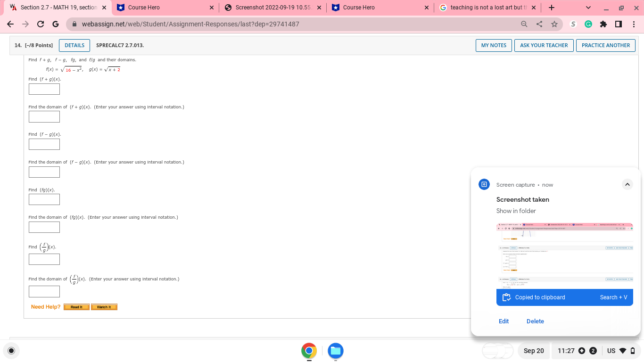This screenshot has width=644, height=362.
Task: Open the launcher from the shelf
Action: pyautogui.click(x=12, y=351)
